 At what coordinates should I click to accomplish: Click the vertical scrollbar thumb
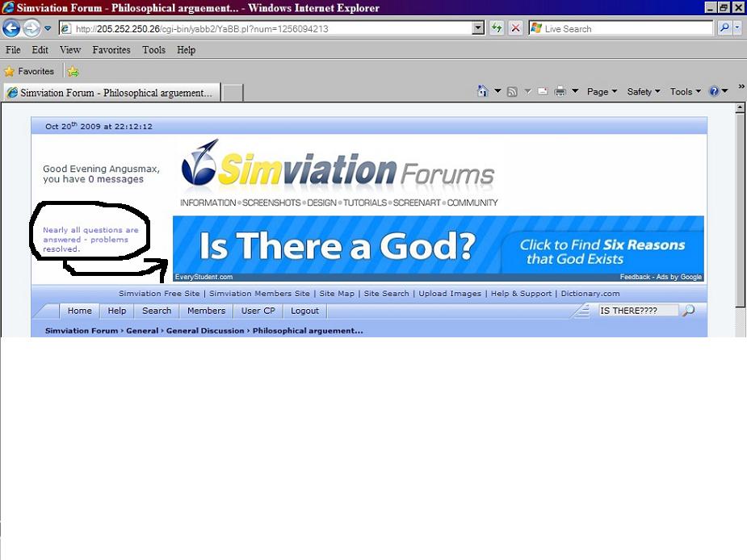coord(740,210)
